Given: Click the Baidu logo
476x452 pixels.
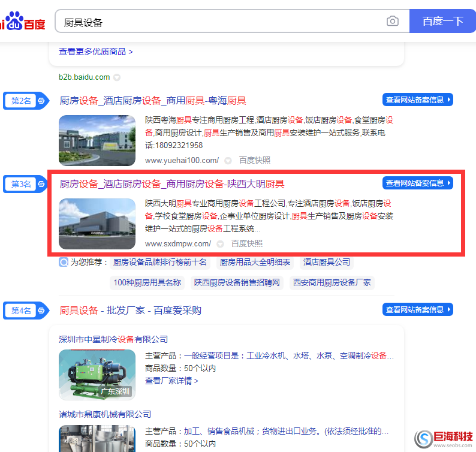Looking at the screenshot, I should tap(23, 22).
